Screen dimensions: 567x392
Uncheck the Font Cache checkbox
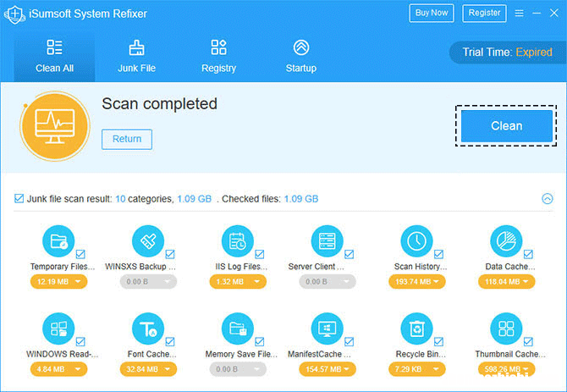pyautogui.click(x=170, y=342)
